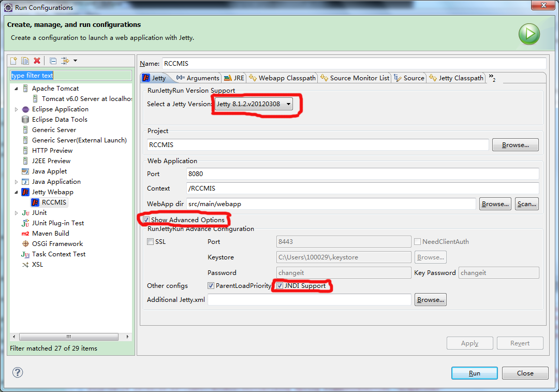Click the Scan button
The image size is (559, 392).
coord(526,204)
